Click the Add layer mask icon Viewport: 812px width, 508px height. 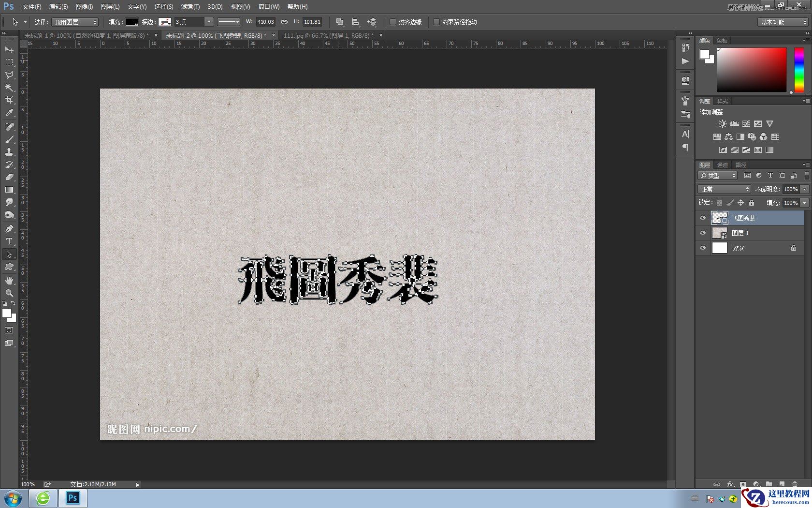743,484
